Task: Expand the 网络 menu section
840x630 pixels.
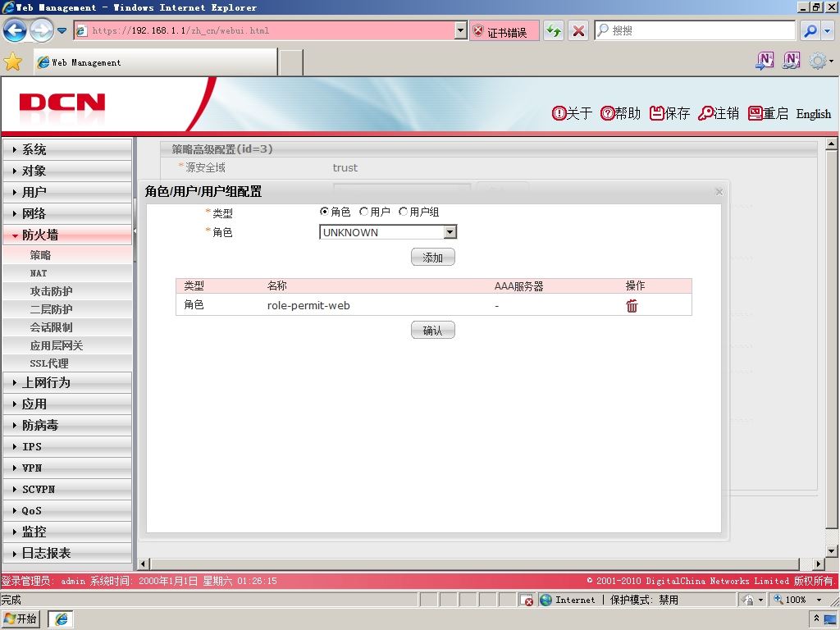Action: [67, 213]
